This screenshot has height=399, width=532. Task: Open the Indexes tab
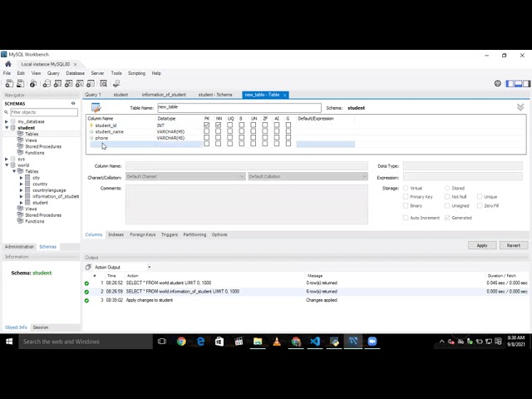[116, 234]
